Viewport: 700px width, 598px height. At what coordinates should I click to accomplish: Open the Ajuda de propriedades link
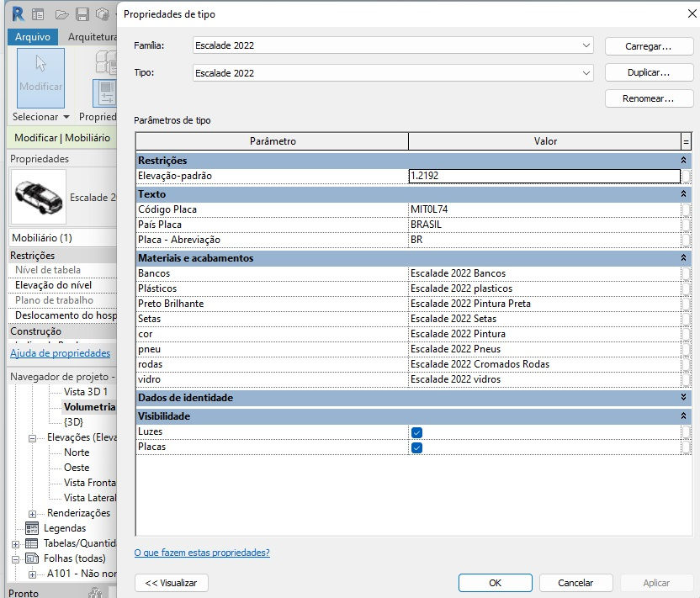point(61,353)
